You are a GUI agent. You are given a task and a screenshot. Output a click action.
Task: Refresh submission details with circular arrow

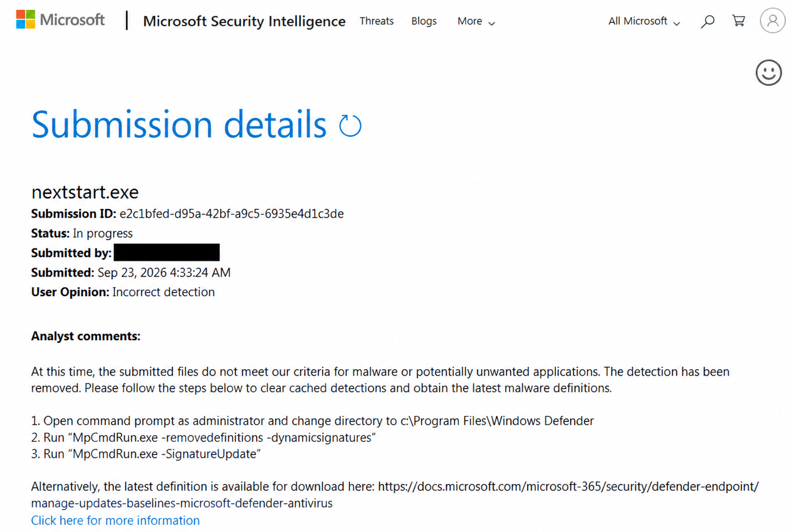(x=350, y=126)
